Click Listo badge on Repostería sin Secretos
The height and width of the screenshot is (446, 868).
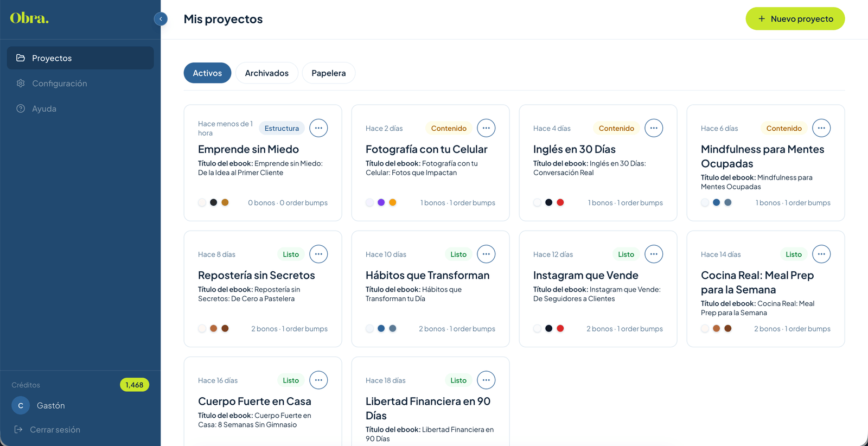[x=291, y=254]
